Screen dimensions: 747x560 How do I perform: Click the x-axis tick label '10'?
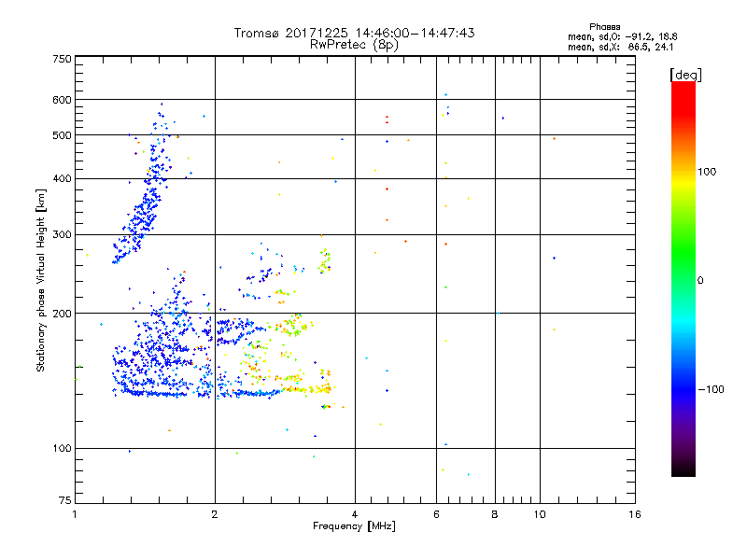pyautogui.click(x=540, y=514)
